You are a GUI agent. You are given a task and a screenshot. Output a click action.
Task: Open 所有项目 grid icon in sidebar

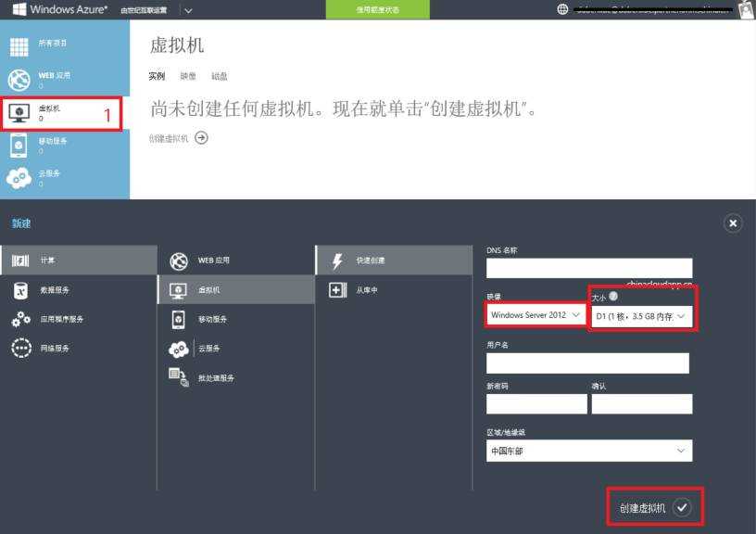tap(19, 46)
